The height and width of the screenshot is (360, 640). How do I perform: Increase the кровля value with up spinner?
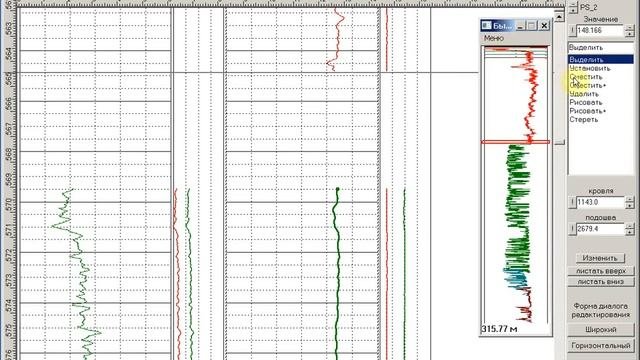(x=629, y=199)
